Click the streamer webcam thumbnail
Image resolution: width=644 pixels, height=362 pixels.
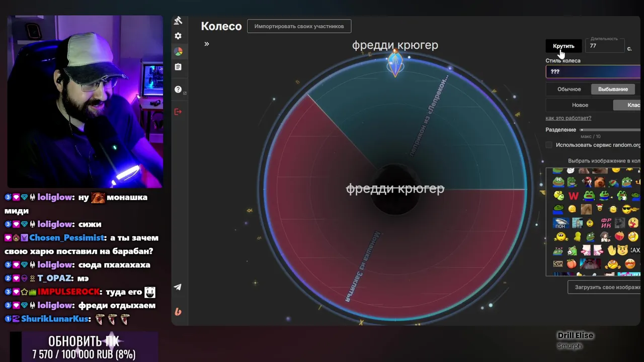point(85,102)
